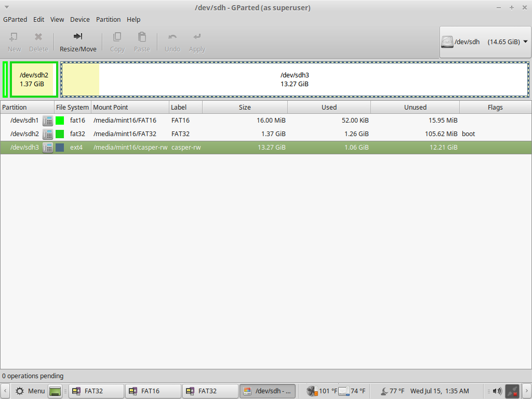Screen dimensions: 532x399
Task: Select the /dev/sdh2 block in disk map
Action: pos(34,79)
